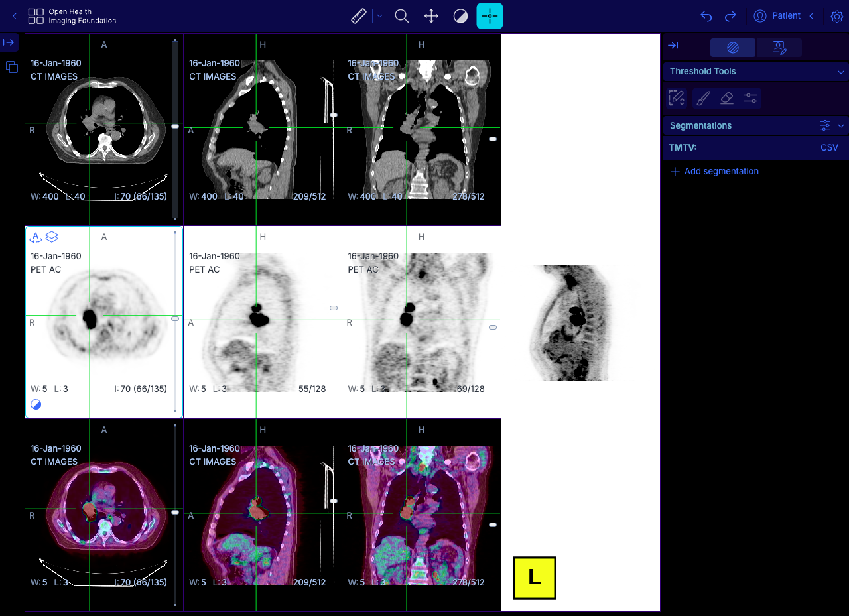Screen dimensions: 849x616
Task: Export TMTV report as CSV
Action: coord(829,148)
